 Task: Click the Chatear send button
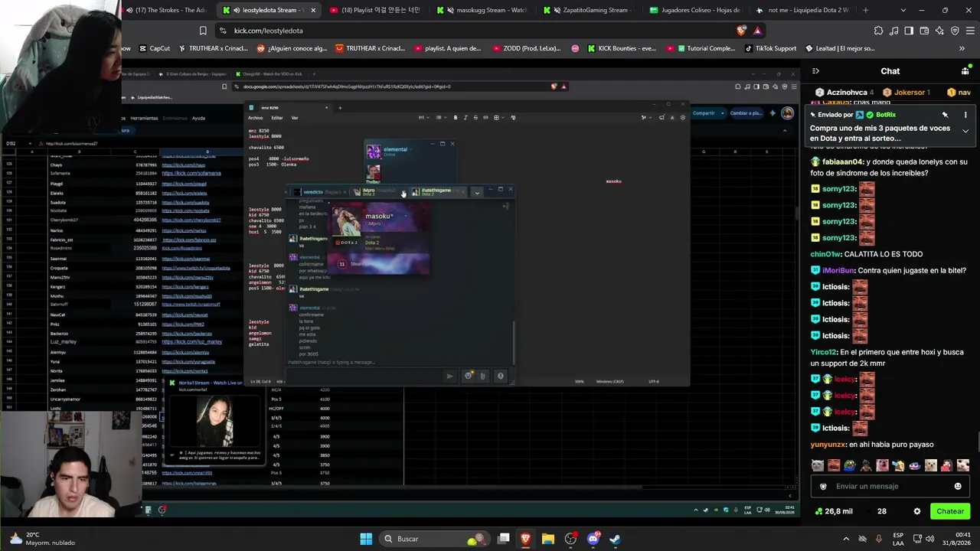[x=950, y=511]
